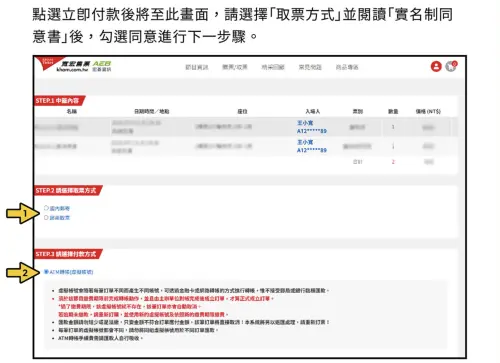500x363 pixels.
Task: Click the red total quantity 2
Action: (x=393, y=162)
